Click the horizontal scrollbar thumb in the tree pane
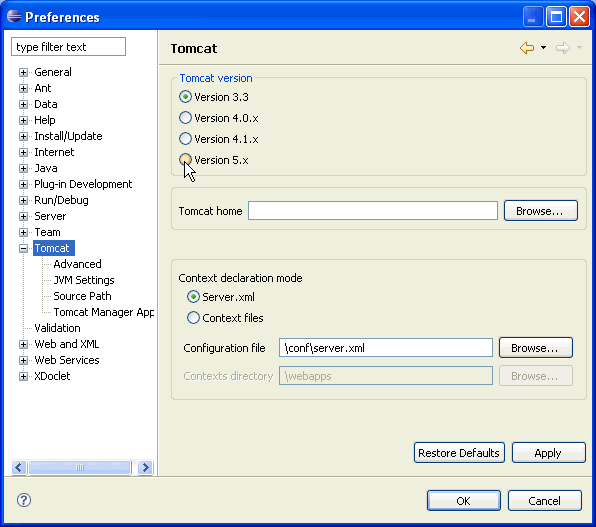The width and height of the screenshot is (596, 527). [80, 467]
